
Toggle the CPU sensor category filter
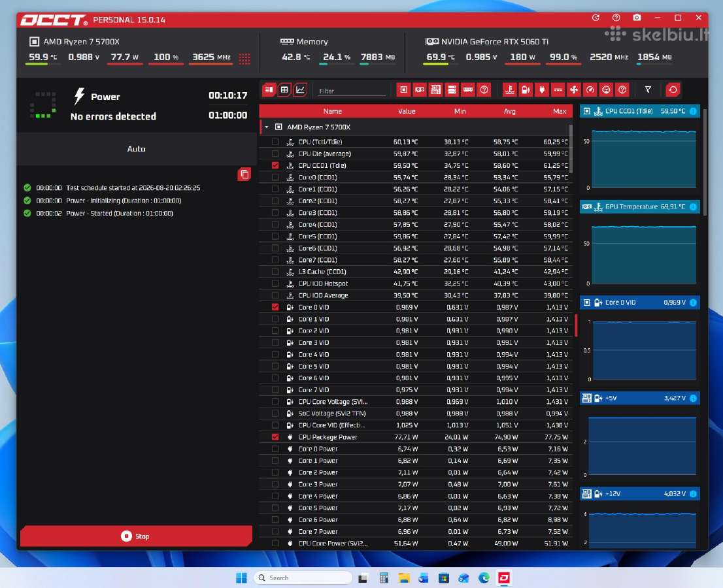(403, 90)
